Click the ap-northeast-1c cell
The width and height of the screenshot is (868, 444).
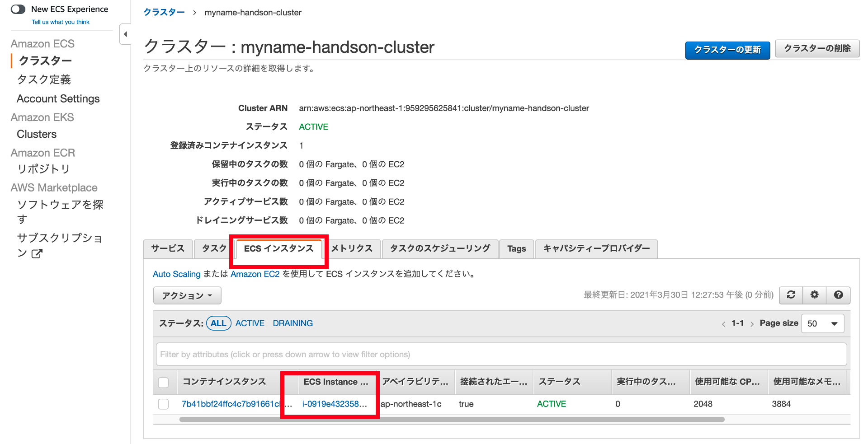point(411,404)
